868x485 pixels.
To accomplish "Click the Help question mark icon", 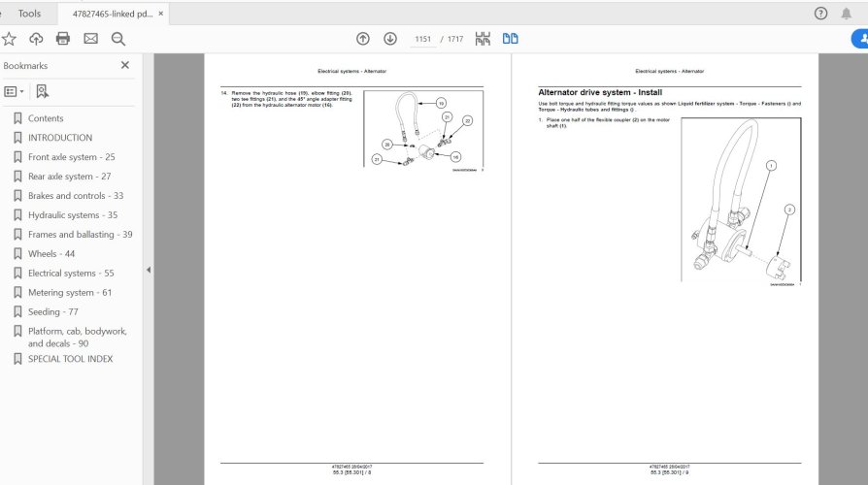I will [x=821, y=14].
